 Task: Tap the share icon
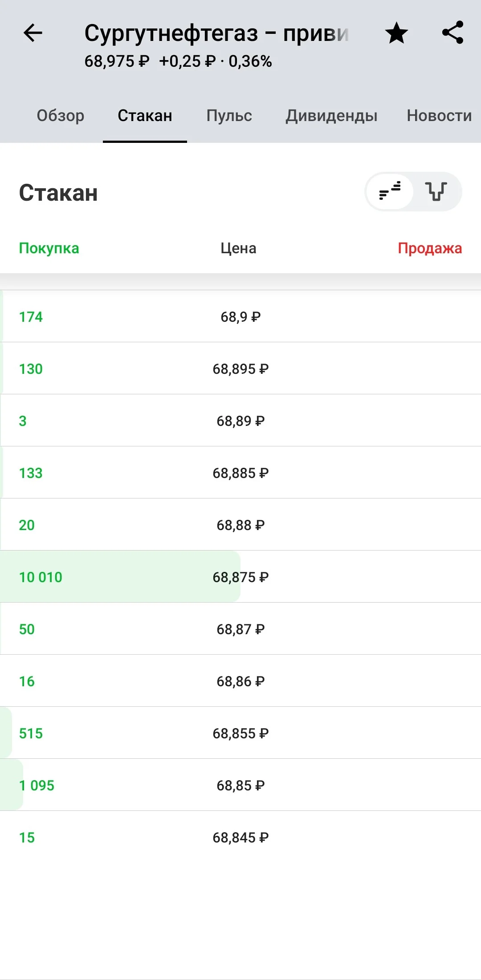point(453,32)
